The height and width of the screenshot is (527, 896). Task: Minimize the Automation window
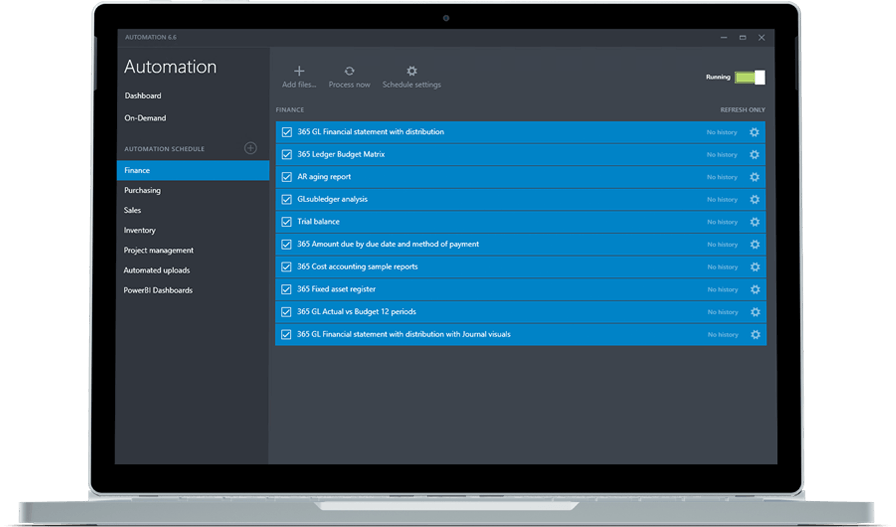(724, 38)
